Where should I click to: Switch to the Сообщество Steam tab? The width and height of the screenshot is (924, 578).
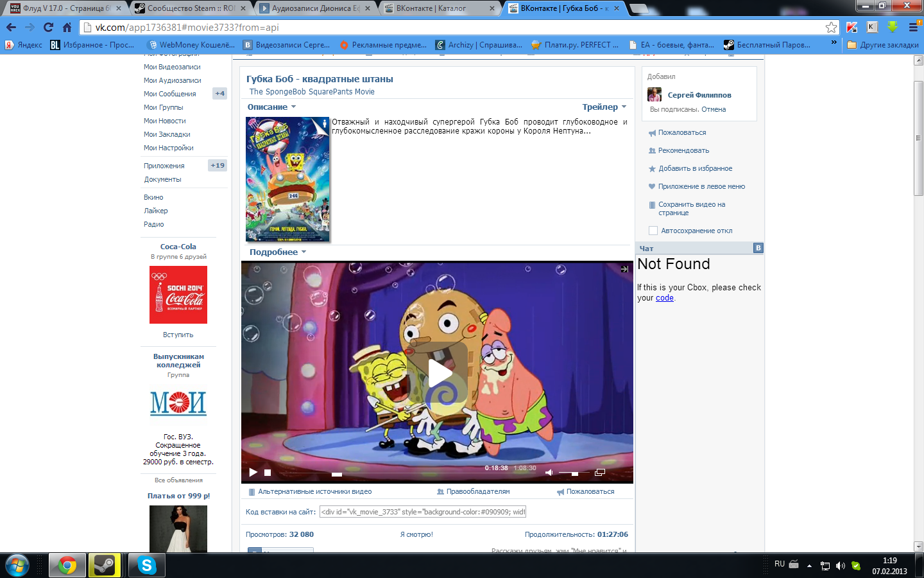tap(190, 8)
